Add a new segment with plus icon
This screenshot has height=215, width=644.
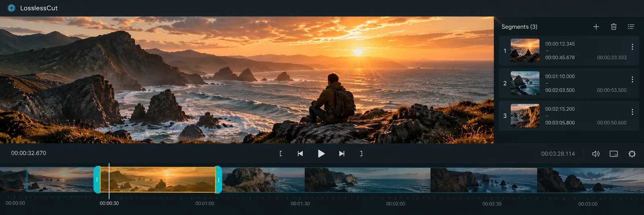point(596,27)
